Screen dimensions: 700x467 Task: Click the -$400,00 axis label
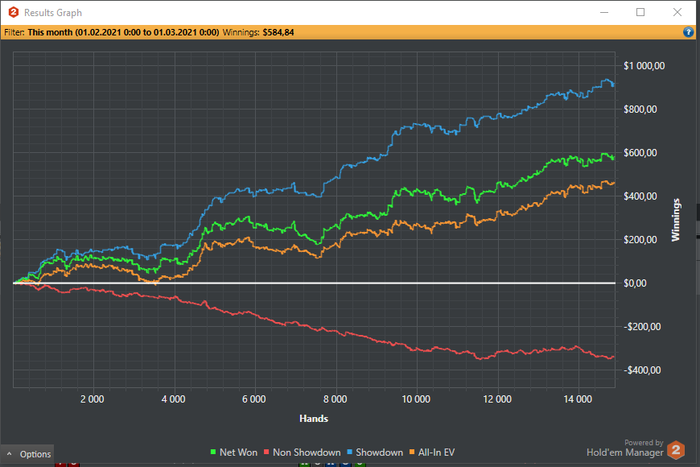click(x=642, y=370)
